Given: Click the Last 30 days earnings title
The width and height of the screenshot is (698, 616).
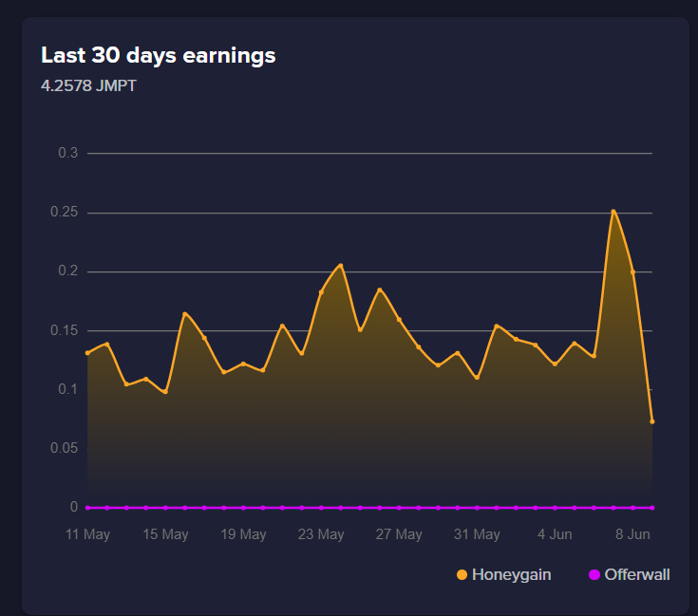Looking at the screenshot, I should point(159,56).
